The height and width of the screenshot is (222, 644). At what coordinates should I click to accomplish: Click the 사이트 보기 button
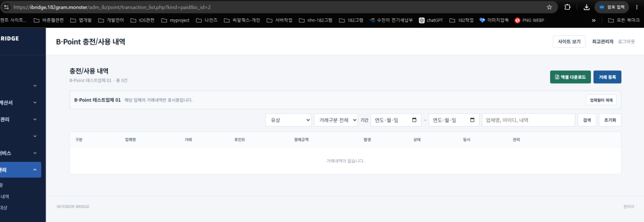569,41
